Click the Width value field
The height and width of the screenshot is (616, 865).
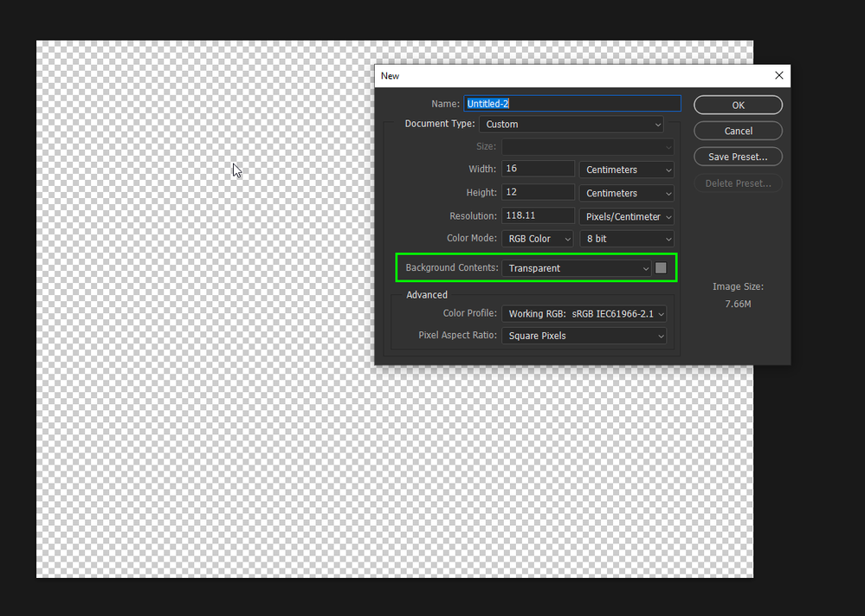(538, 169)
